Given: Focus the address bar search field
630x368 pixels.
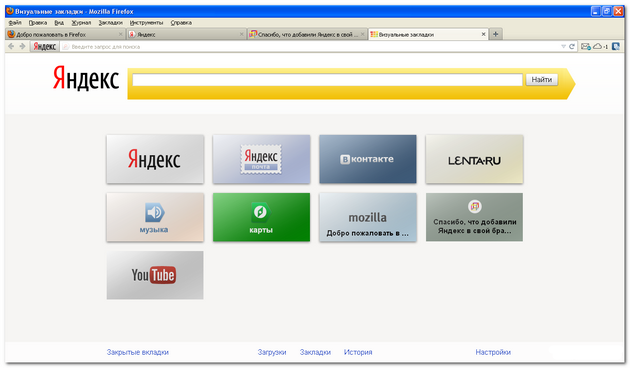Looking at the screenshot, I should point(313,47).
